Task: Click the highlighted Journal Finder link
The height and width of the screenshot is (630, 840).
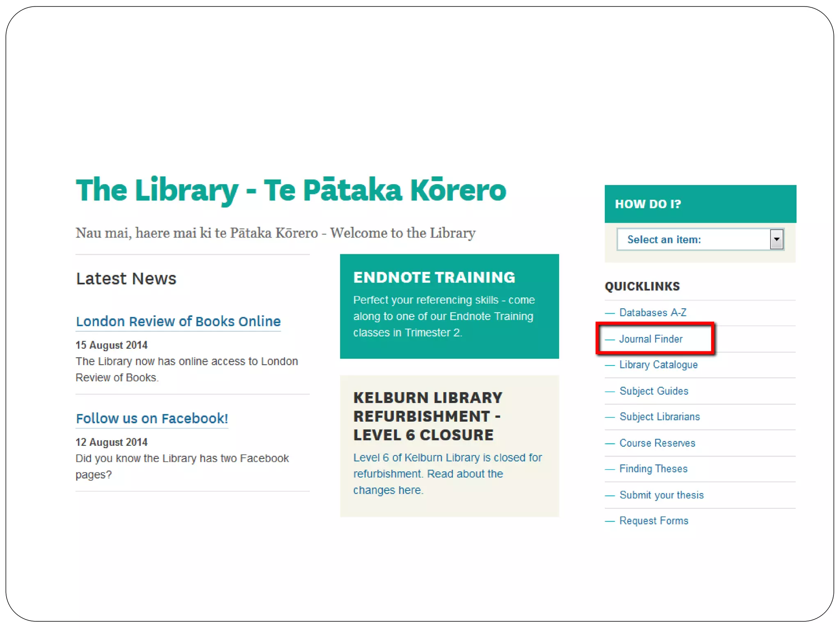Action: point(651,339)
